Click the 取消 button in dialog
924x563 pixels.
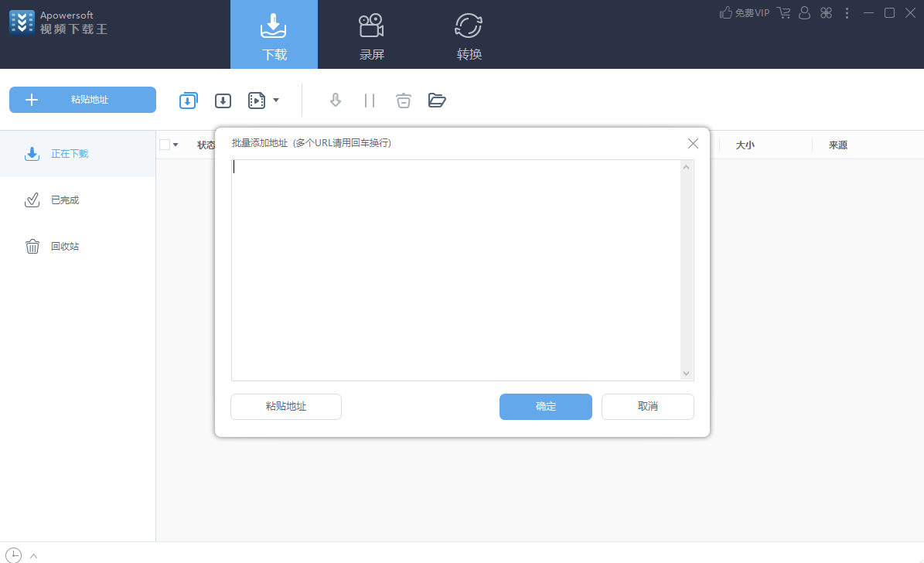click(648, 407)
